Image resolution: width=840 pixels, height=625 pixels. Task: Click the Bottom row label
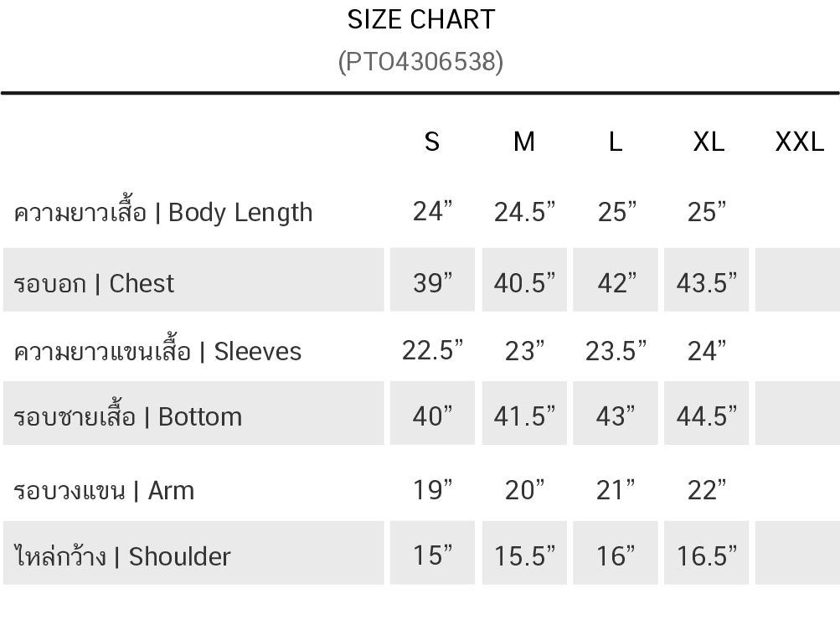tap(128, 416)
